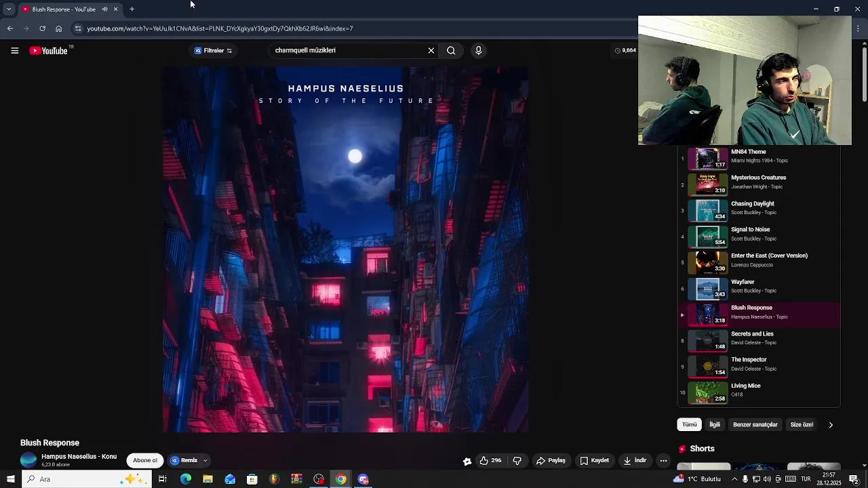Click the page scrollbar down arrow
Screen dimensions: 868x488
pos(864,465)
